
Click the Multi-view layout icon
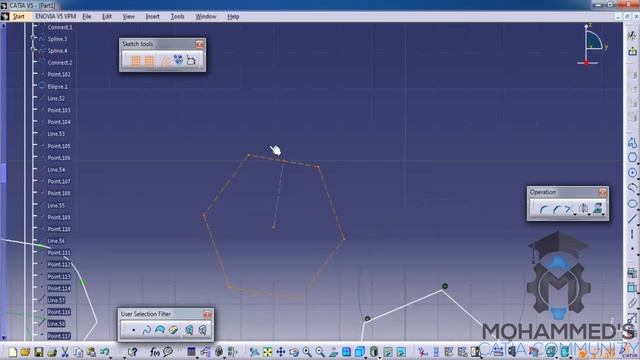346,352
